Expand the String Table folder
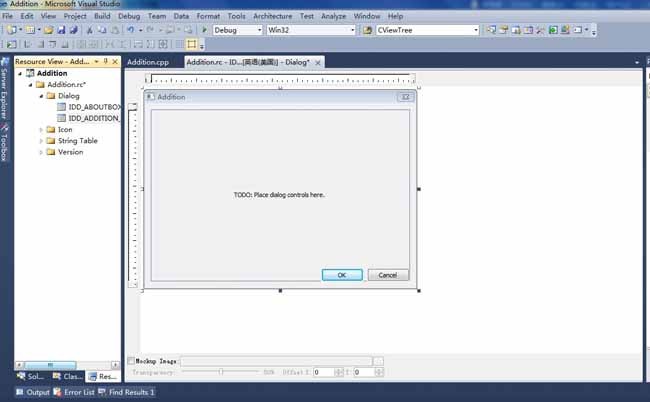Image resolution: width=650 pixels, height=402 pixels. [41, 141]
